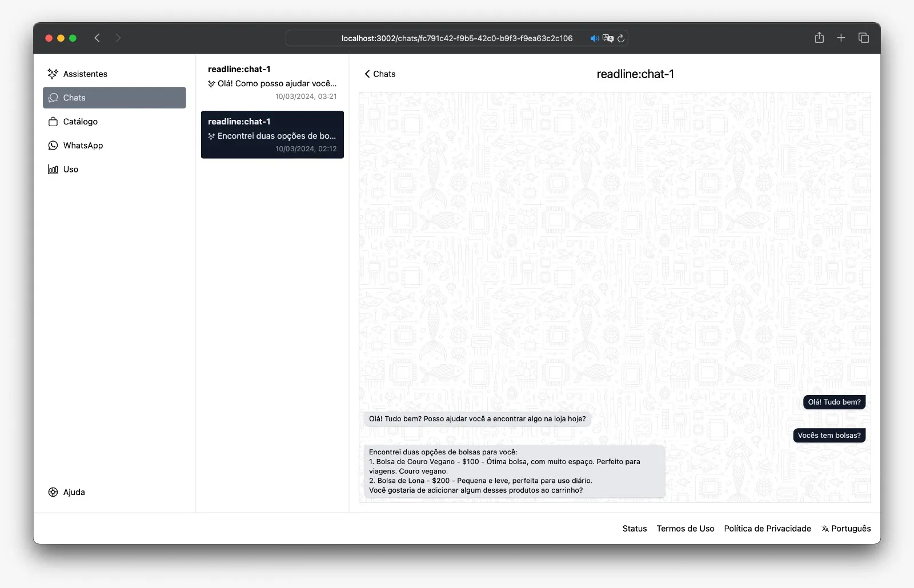Click the readline:chat-1 conversation header title

point(635,74)
